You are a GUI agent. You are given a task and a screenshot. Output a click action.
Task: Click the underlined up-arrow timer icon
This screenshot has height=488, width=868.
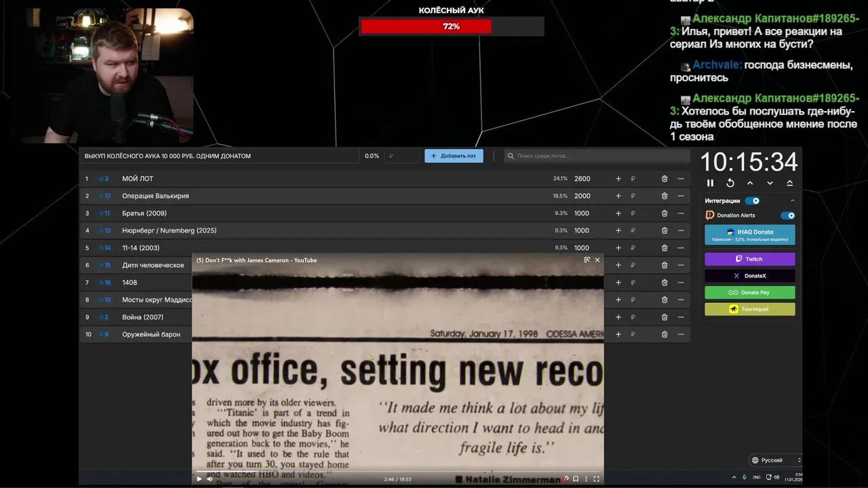click(x=789, y=183)
